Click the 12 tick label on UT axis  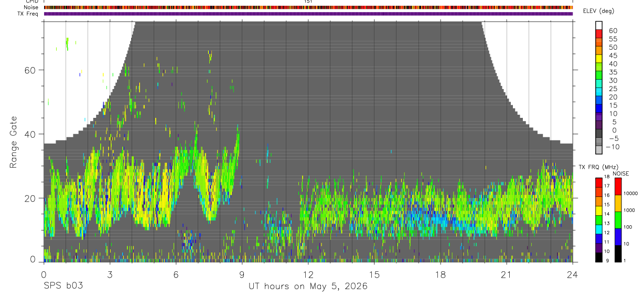[308, 274]
